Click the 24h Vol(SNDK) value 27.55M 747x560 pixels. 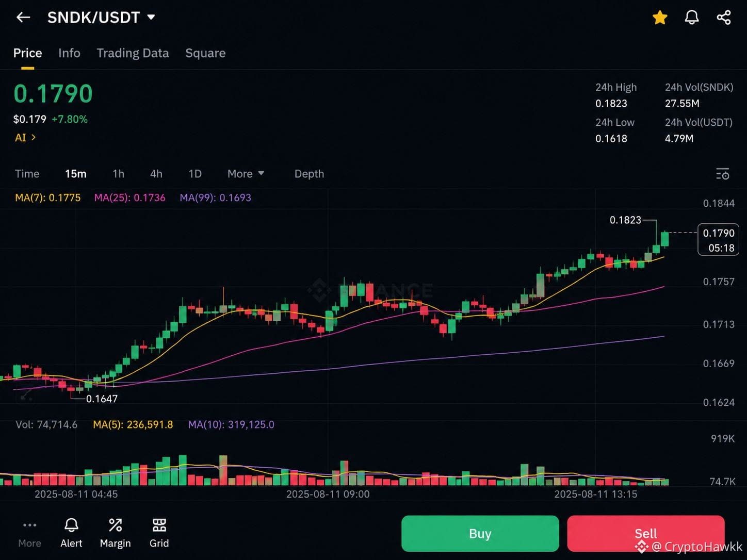coord(682,104)
